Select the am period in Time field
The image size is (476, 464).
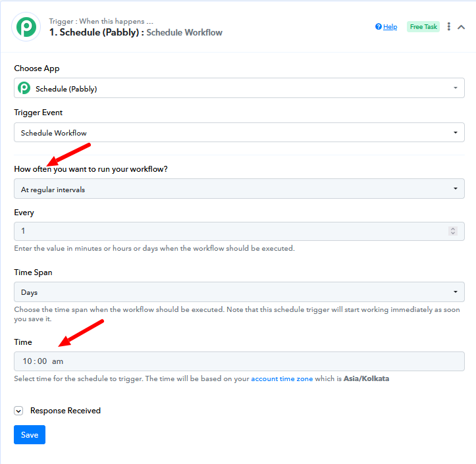point(57,361)
